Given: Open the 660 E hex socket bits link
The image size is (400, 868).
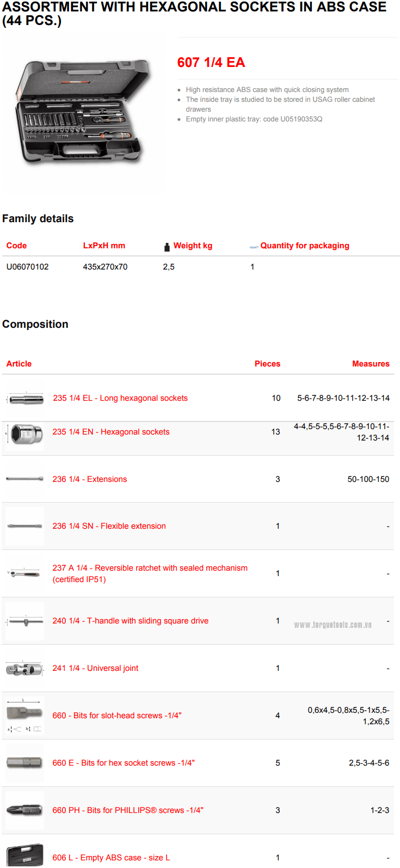Looking at the screenshot, I should point(124,763).
